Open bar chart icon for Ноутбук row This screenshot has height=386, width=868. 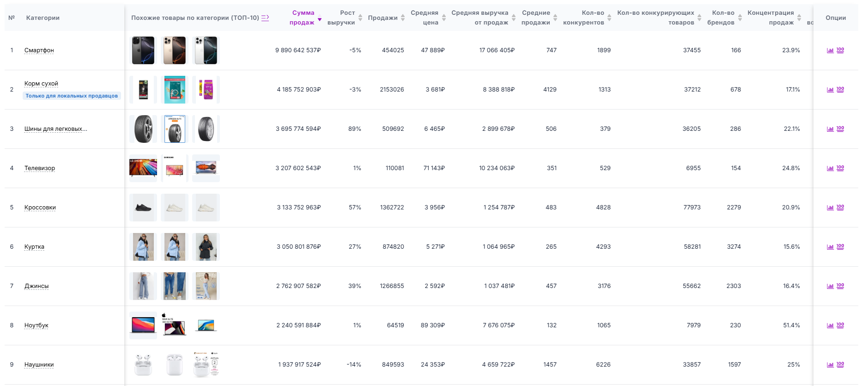(830, 325)
